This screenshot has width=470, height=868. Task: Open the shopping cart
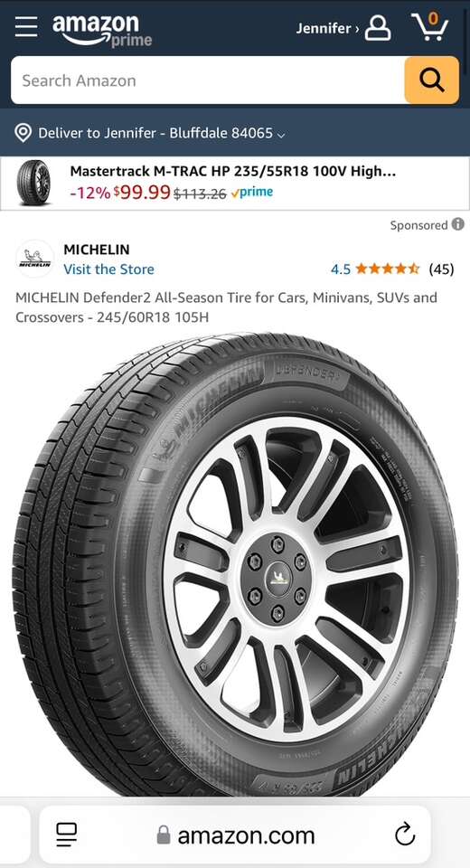(430, 26)
